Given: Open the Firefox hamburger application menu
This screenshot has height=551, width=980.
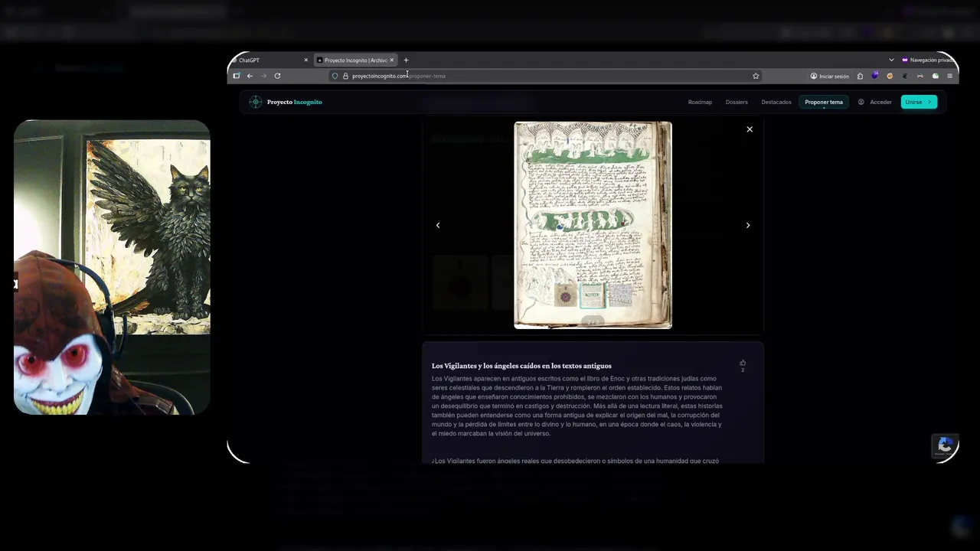Looking at the screenshot, I should (x=949, y=76).
